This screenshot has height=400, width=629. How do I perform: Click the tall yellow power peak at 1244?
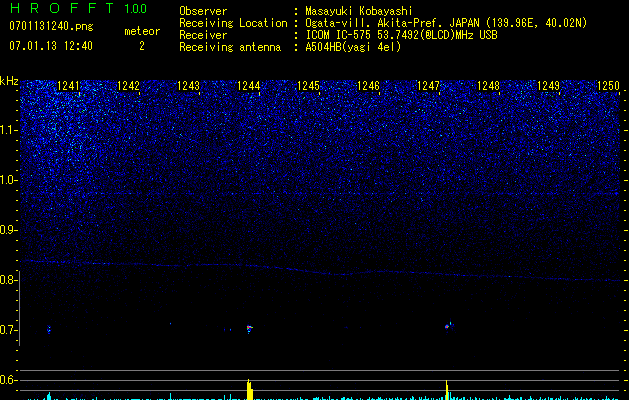(248, 388)
